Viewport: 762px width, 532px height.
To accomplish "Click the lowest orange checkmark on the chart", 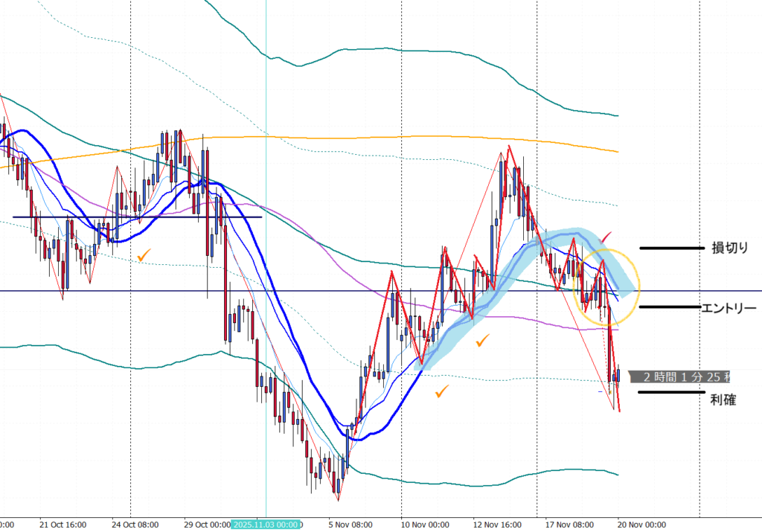I will coord(443,391).
